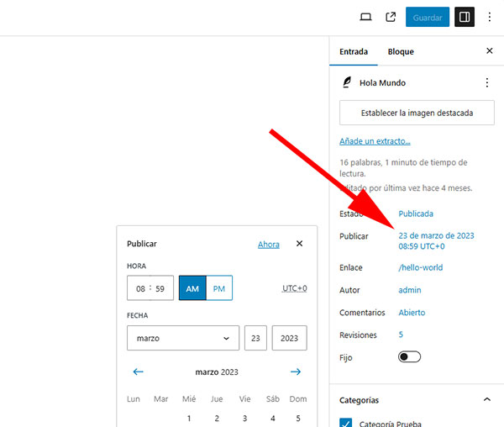This screenshot has height=427, width=504.
Task: Click the Publicar popup title
Action: [x=142, y=244]
